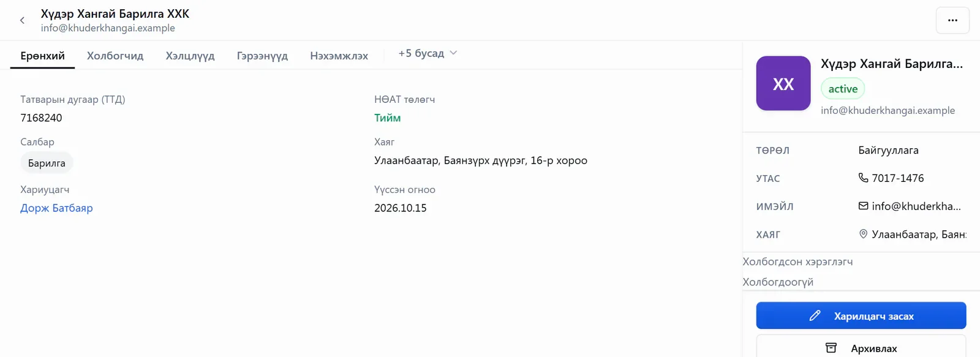
Task: Click the side panel name Хүдэр Хангай Барилга...
Action: point(892,64)
